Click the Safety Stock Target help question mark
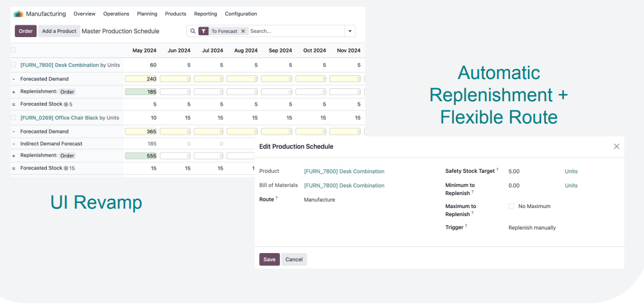 (497, 169)
